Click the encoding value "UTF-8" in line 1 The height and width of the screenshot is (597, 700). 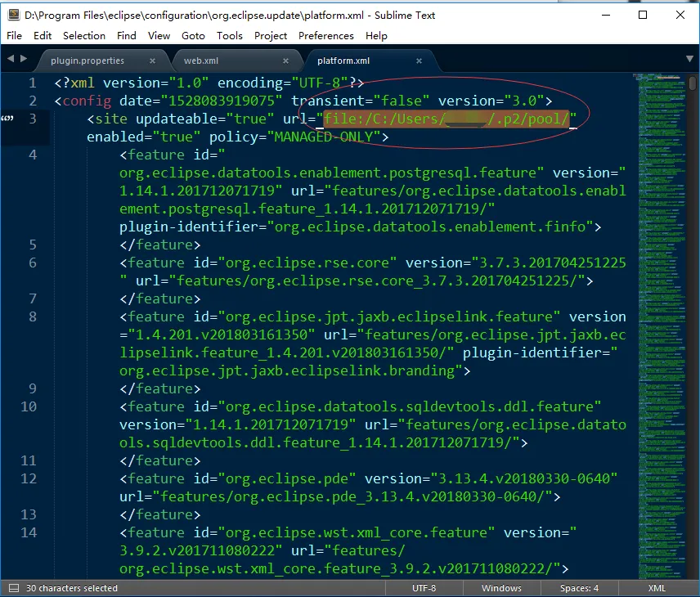[319, 83]
